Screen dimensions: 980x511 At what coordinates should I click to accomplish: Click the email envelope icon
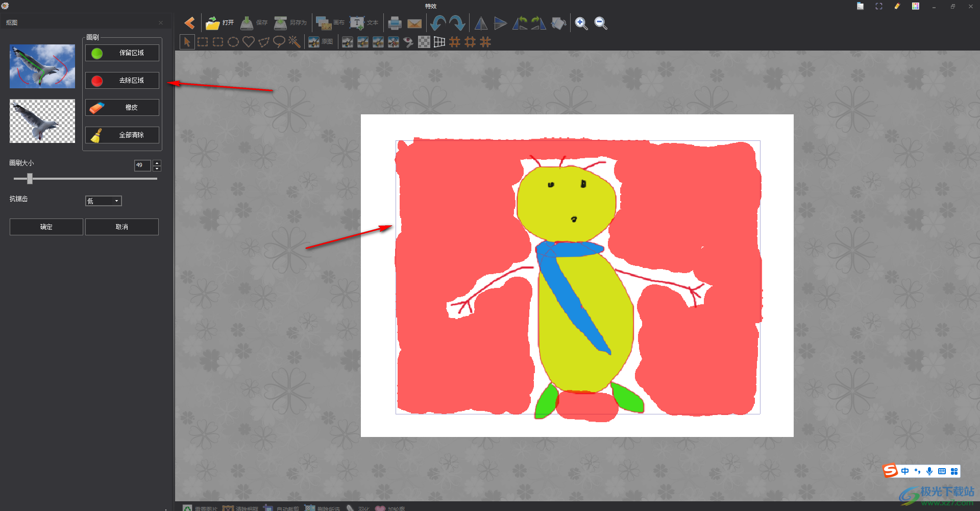[x=414, y=23]
